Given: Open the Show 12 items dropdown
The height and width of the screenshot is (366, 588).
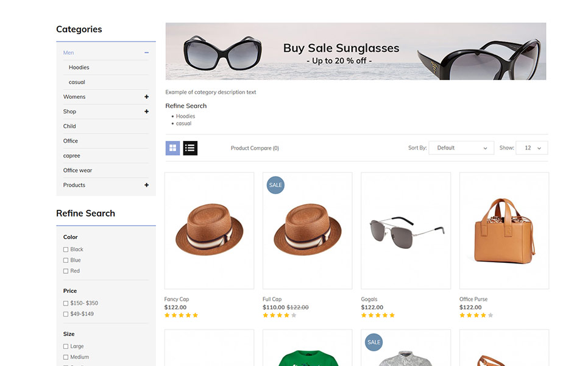Looking at the screenshot, I should pos(532,148).
